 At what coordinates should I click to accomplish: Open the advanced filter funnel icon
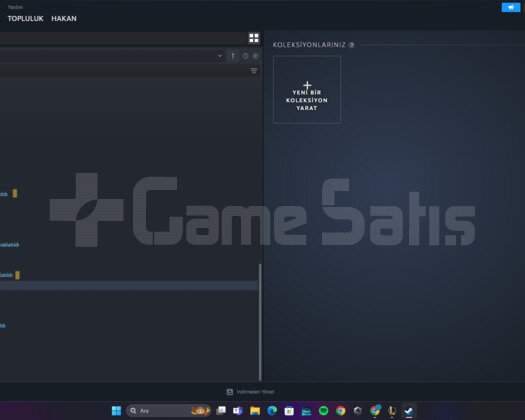point(254,70)
